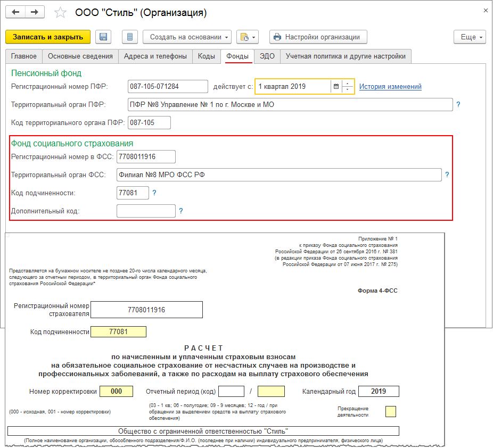Show help for the FSS territorial body
Image resolution: width=493 pixels, height=448 pixels.
coord(447,175)
